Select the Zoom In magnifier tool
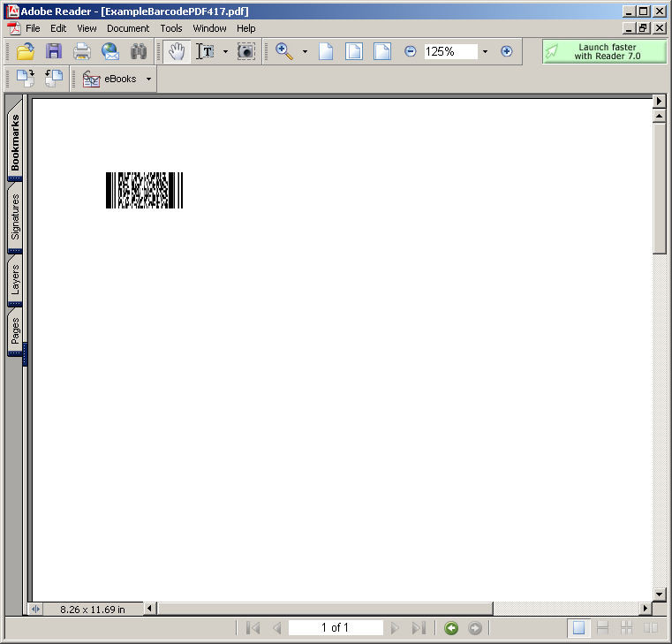The image size is (672, 644). pos(284,51)
